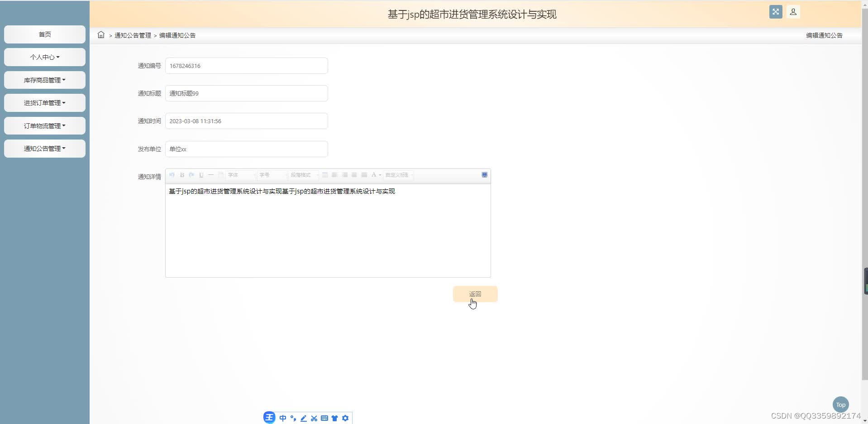Click the paste icon in editor toolbar
Image resolution: width=868 pixels, height=424 pixels.
221,175
